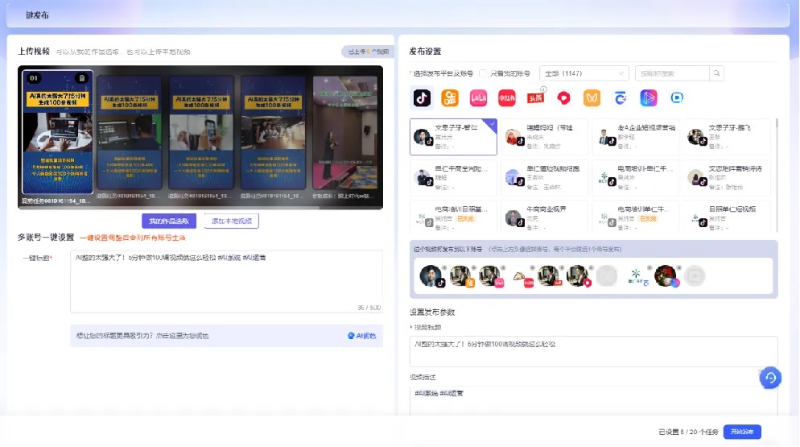This screenshot has width=800, height=447.
Task: Choose the pink Bilibili platform icon
Action: [x=478, y=97]
